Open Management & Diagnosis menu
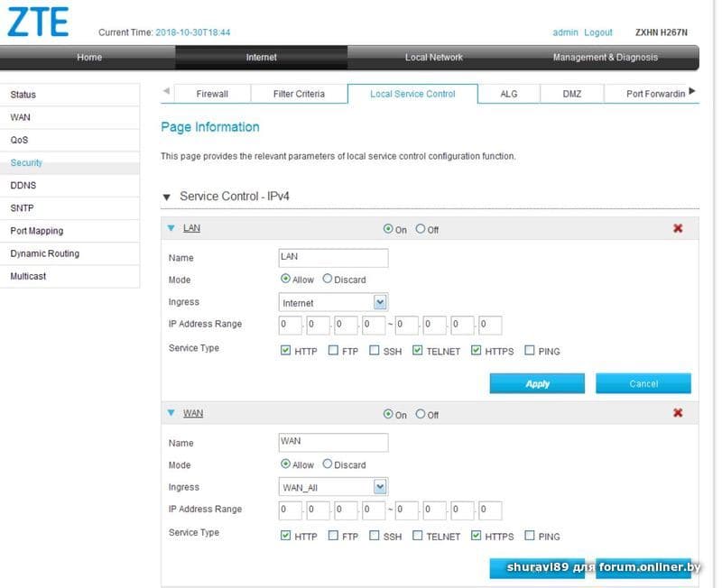The width and height of the screenshot is (722, 588). click(605, 58)
